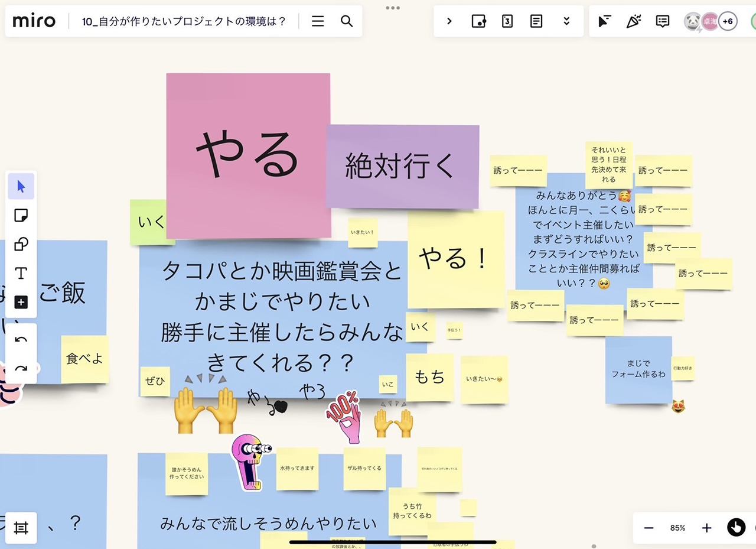Image resolution: width=756 pixels, height=549 pixels.
Task: Select the sticky note tool
Action: 21,216
